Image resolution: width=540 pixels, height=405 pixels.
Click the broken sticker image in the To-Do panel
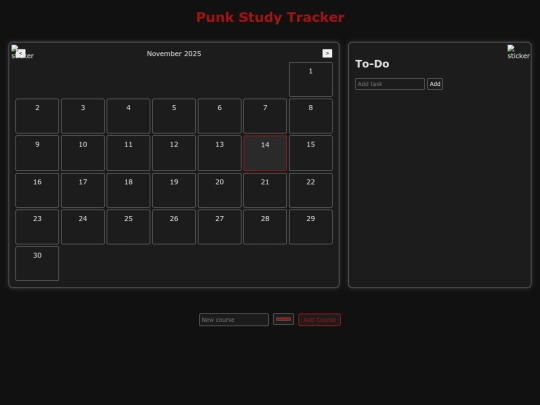[518, 52]
